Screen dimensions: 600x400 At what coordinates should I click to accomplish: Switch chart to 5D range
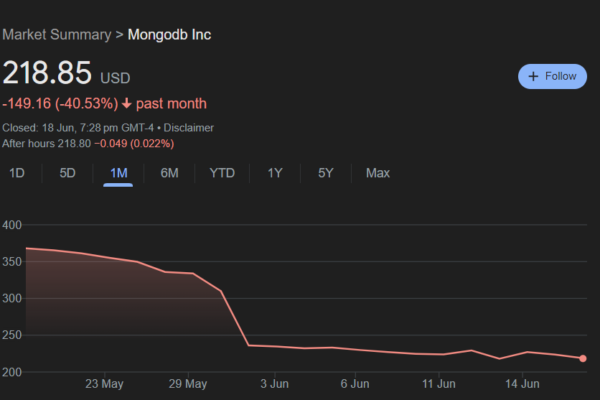(x=67, y=173)
